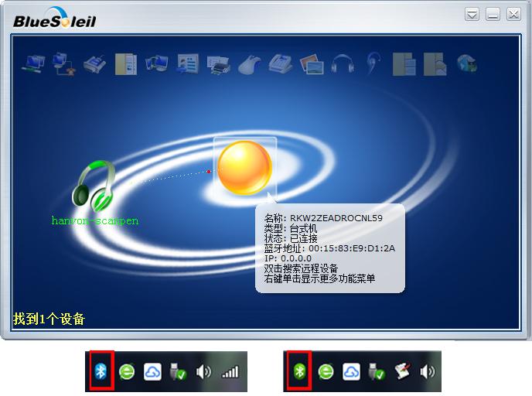This screenshot has height=396, width=532.
Task: Select the stereo headphones AV service icon
Action: point(343,63)
